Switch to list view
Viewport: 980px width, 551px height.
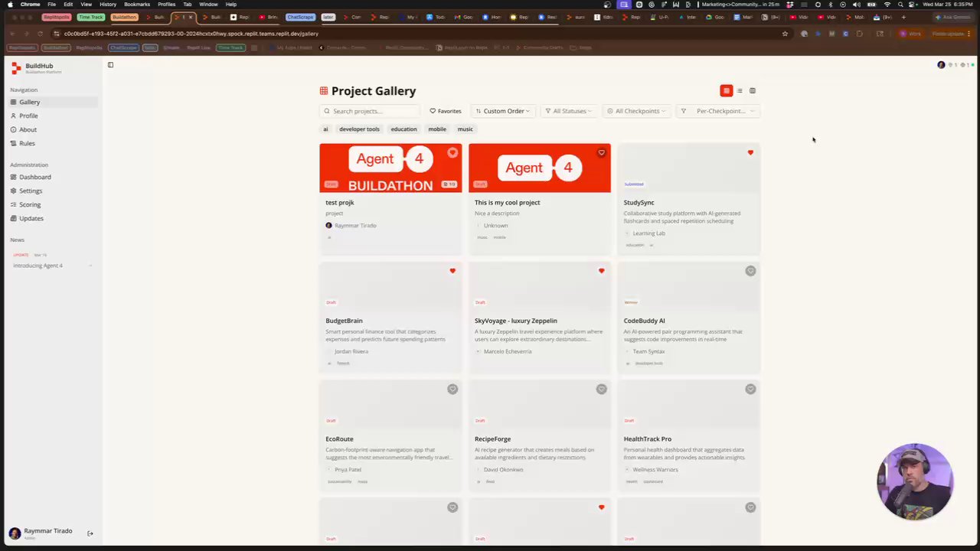[x=740, y=91]
